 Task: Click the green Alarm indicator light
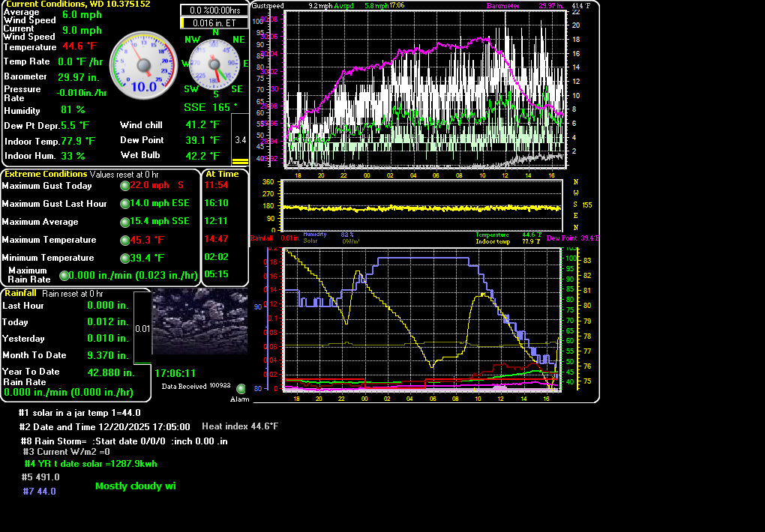[x=241, y=389]
